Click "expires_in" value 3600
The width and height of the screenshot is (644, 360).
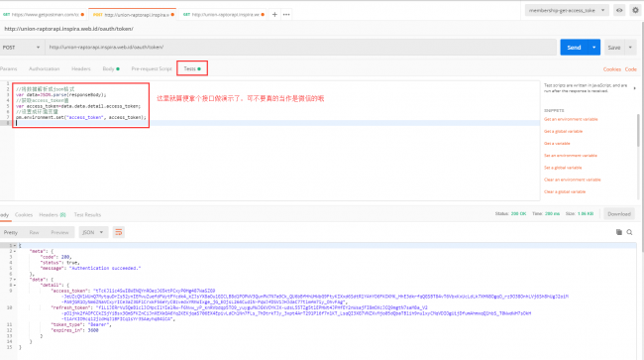(93, 330)
